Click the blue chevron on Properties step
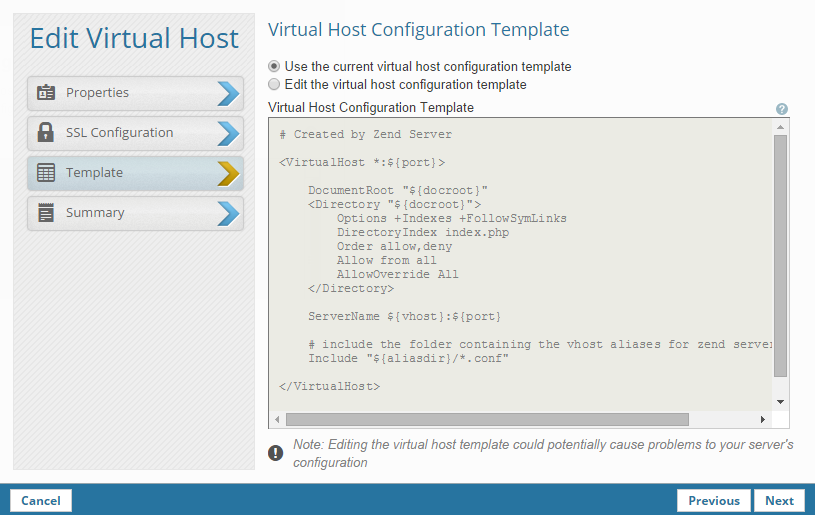 pos(228,93)
